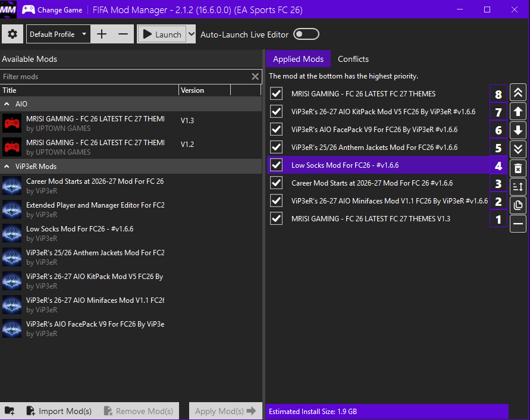Uncheck MRISI GAMING THEMES V1.3 applied mod

[276, 218]
